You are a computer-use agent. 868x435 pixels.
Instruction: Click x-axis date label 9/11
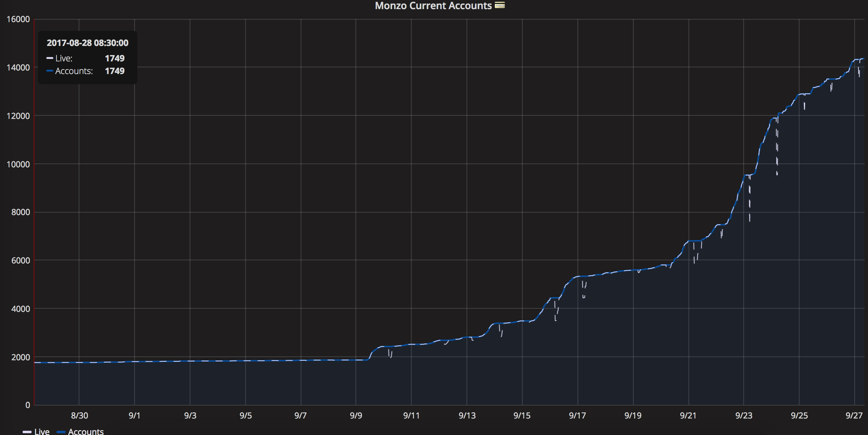click(x=411, y=416)
